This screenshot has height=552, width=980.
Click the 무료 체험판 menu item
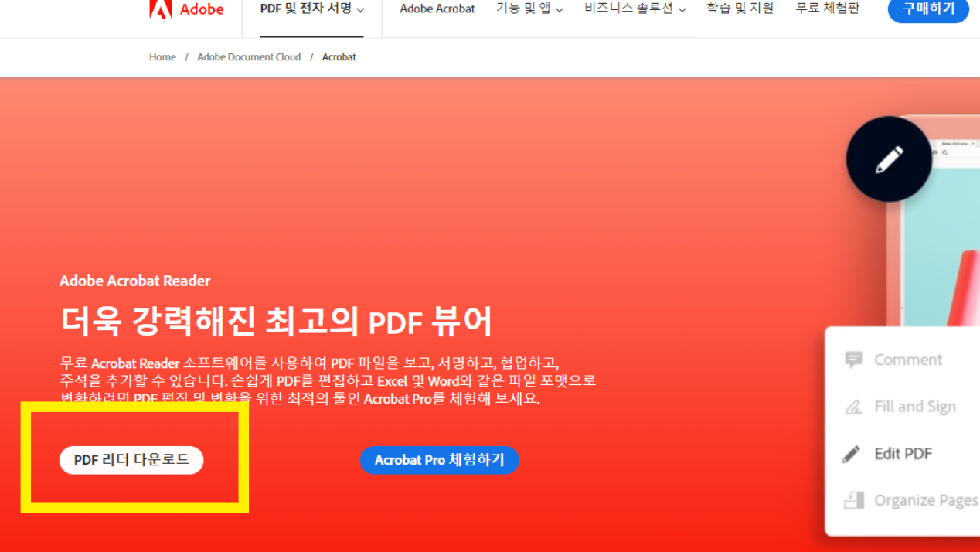tap(827, 8)
